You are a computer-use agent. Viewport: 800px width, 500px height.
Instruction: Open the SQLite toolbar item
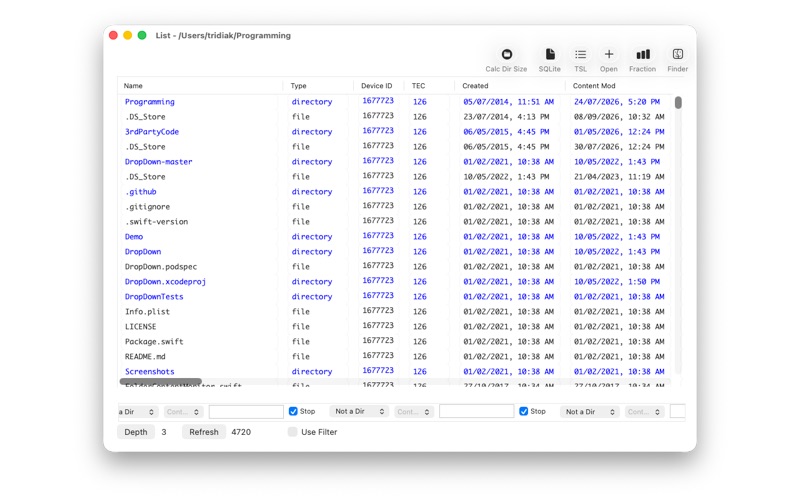click(549, 54)
